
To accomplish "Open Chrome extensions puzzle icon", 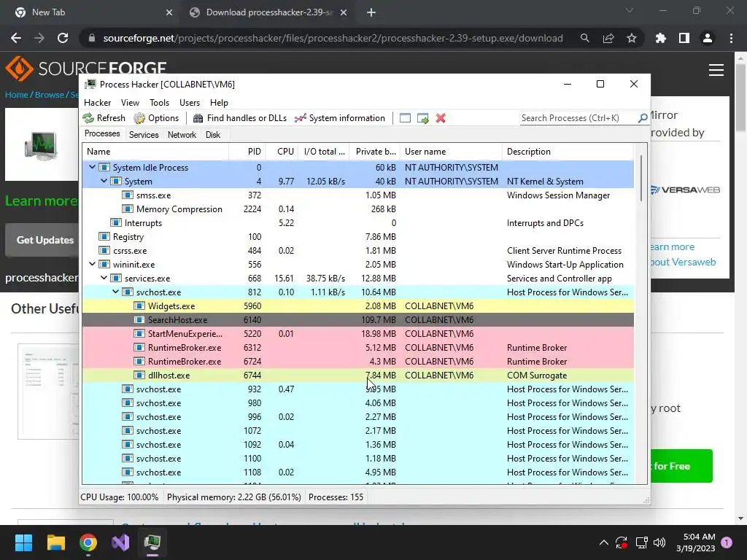I will pyautogui.click(x=660, y=38).
